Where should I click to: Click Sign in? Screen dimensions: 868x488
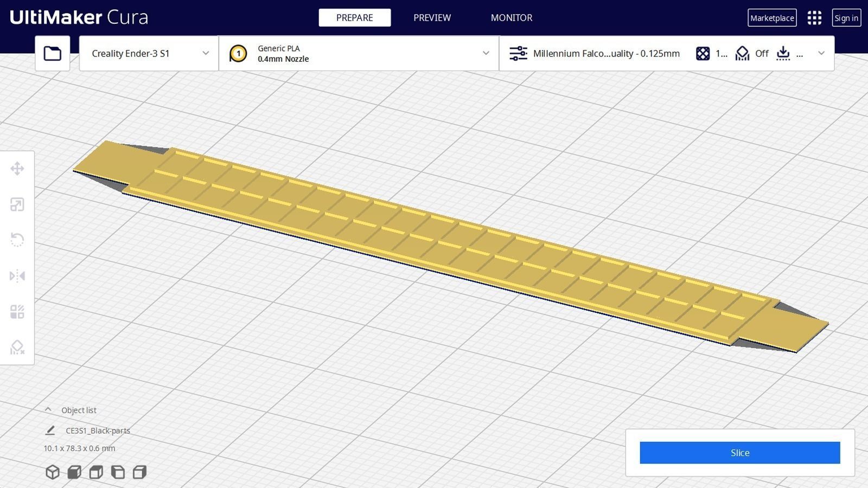(x=846, y=18)
